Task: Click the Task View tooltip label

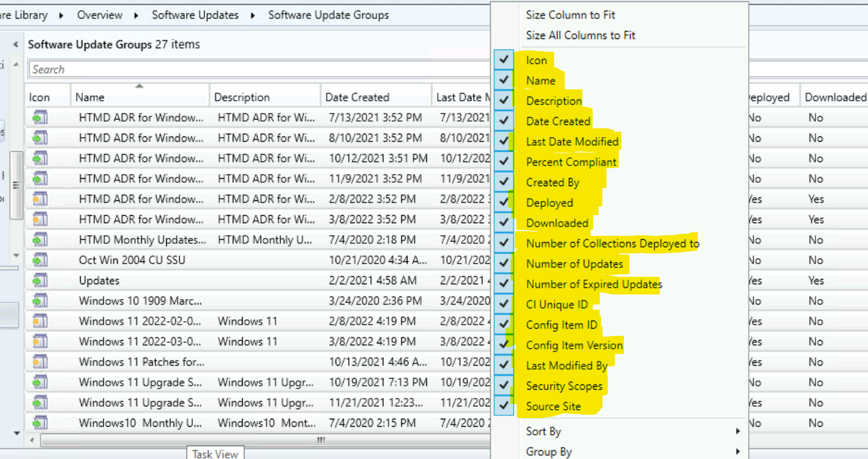Action: 215,454
